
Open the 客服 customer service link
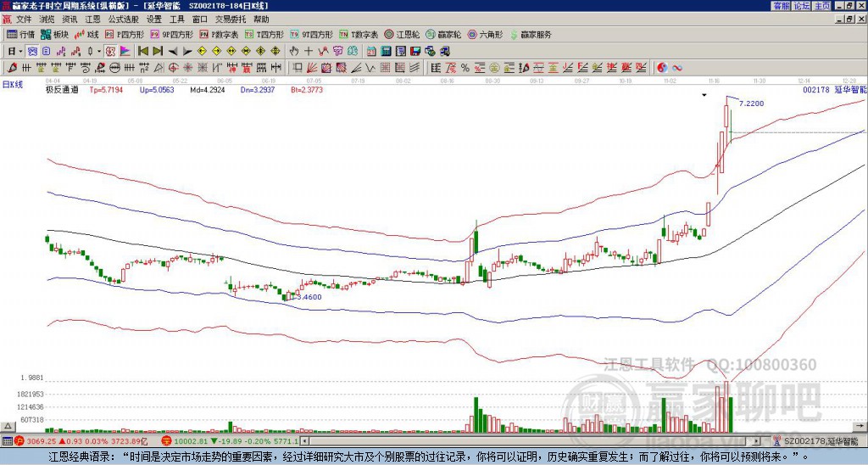[x=781, y=6]
